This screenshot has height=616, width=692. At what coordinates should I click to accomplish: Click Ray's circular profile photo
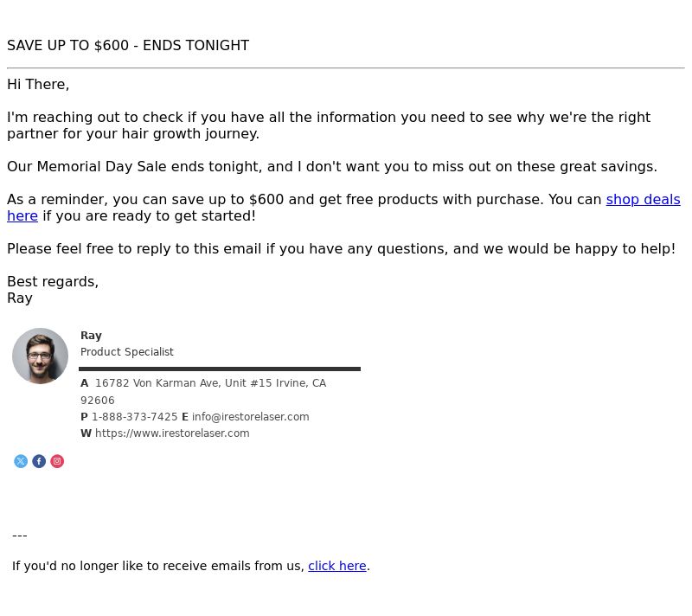click(40, 356)
